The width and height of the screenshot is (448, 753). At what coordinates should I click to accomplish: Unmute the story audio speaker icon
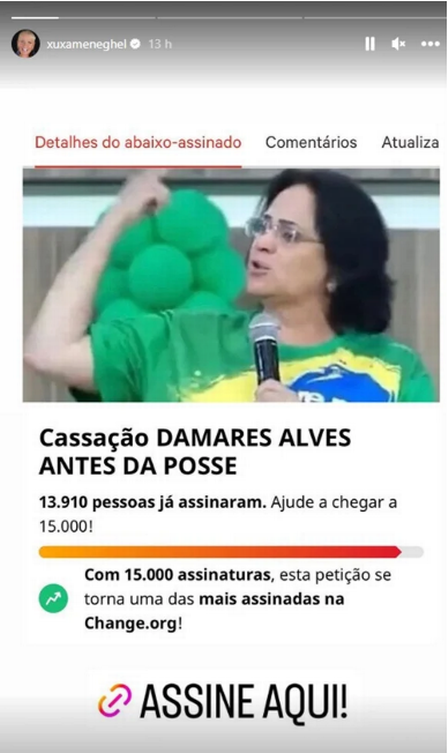point(398,44)
